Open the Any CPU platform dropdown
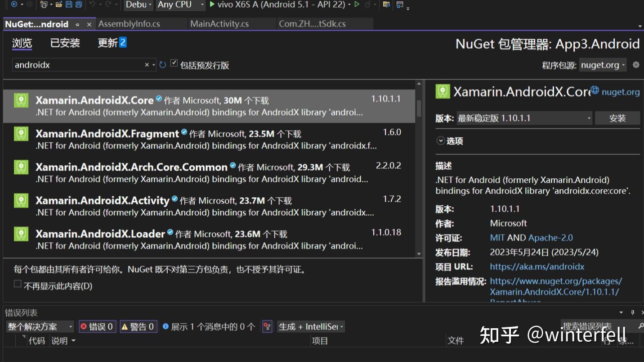Screen dimensions: 644x362 [x=181, y=5]
